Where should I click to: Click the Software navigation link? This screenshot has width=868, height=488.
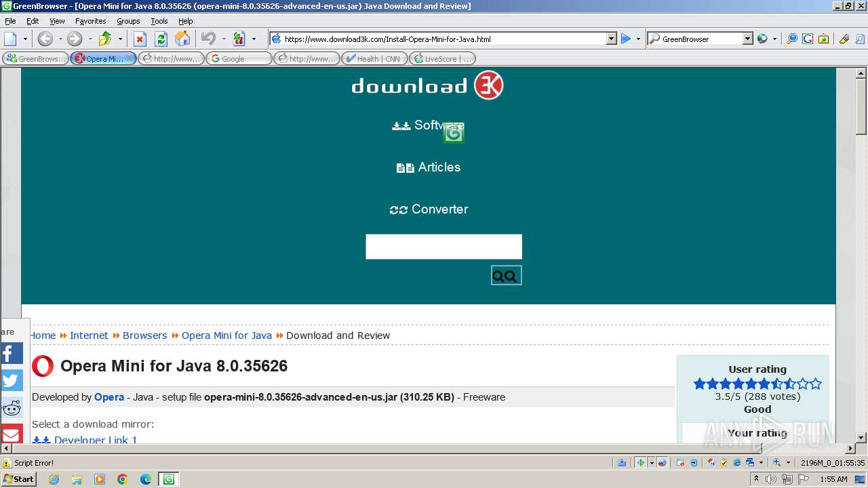pyautogui.click(x=428, y=125)
